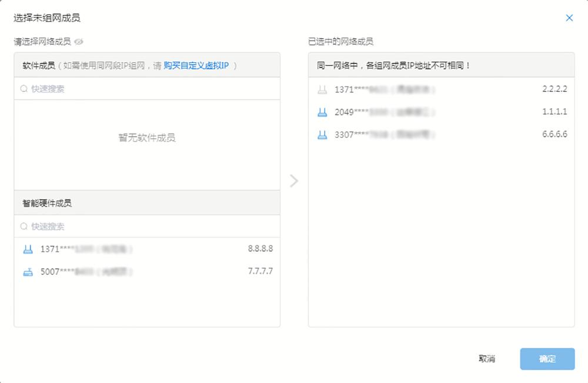Screen dimensions: 588x383
Task: Click the gray router icon of member with IP 2.2.2.2
Action: (322, 89)
